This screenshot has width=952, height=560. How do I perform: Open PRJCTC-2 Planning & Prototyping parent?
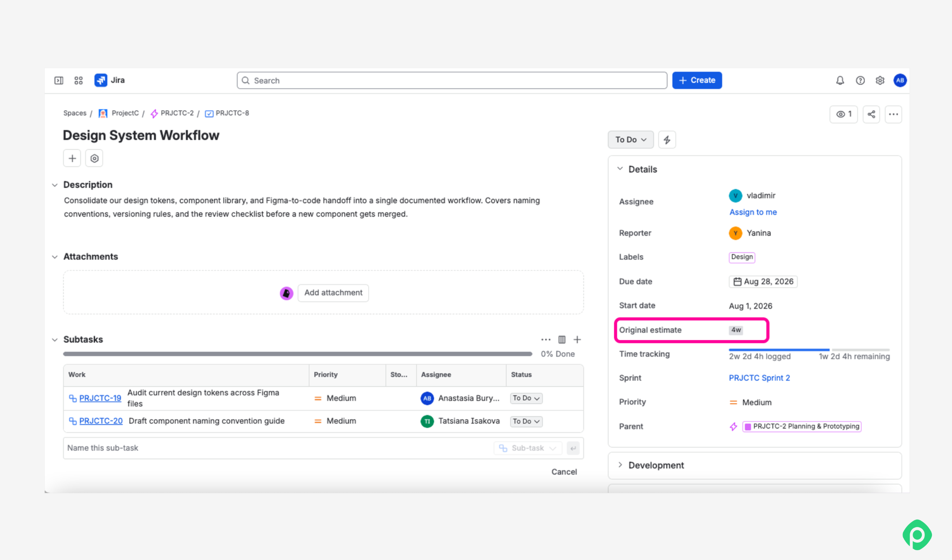(801, 427)
